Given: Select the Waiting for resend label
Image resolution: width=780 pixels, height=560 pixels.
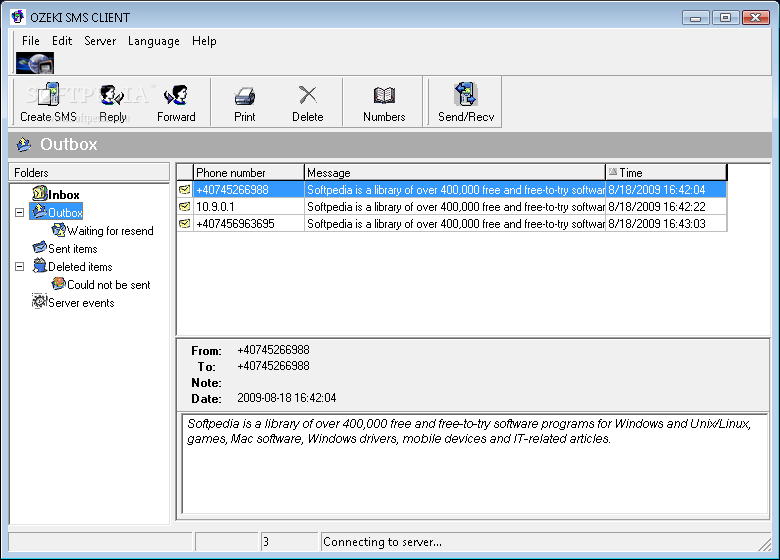Looking at the screenshot, I should [110, 231].
